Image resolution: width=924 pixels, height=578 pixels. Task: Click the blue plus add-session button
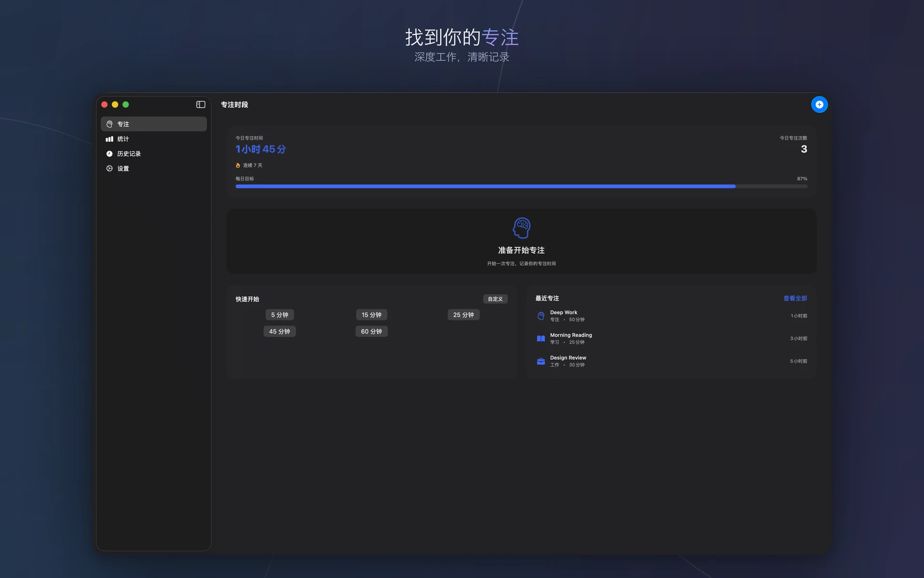(819, 105)
